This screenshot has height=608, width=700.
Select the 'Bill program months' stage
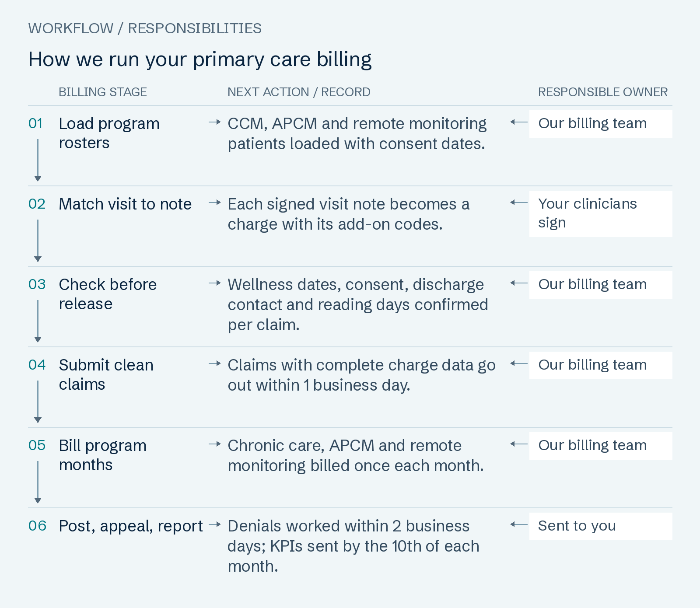[103, 455]
